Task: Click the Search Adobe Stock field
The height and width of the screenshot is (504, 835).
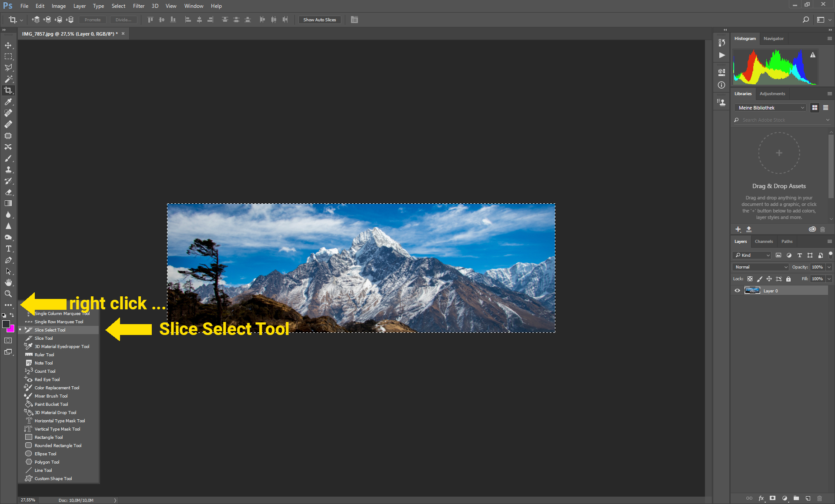Action: (782, 120)
